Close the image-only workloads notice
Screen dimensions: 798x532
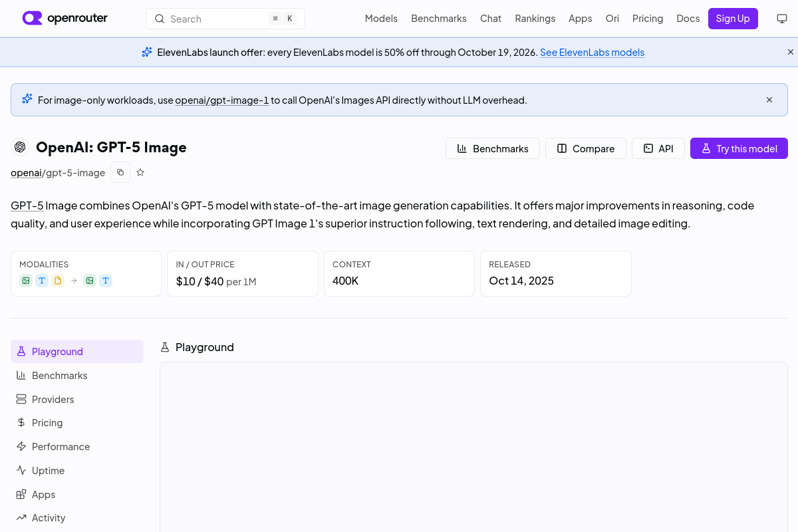769,100
